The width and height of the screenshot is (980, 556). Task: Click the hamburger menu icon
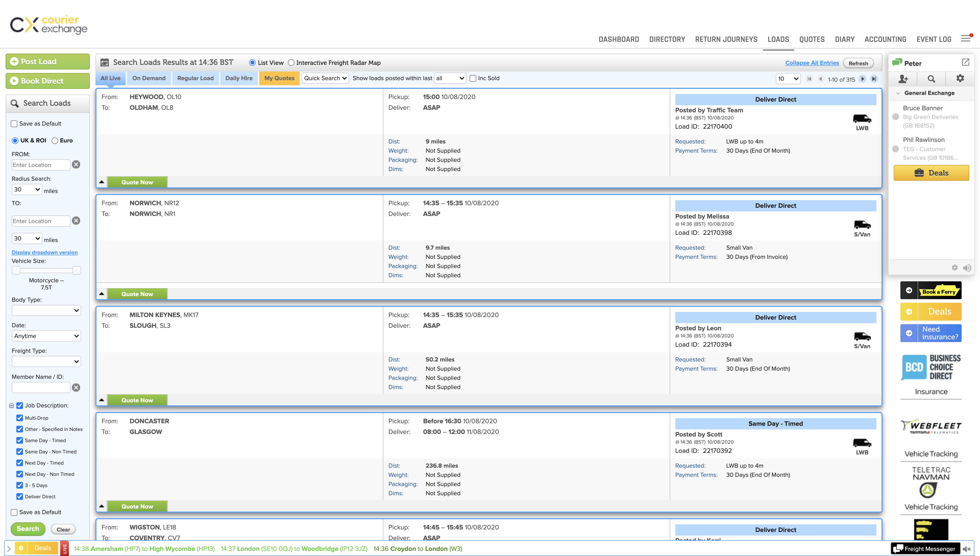(x=965, y=39)
